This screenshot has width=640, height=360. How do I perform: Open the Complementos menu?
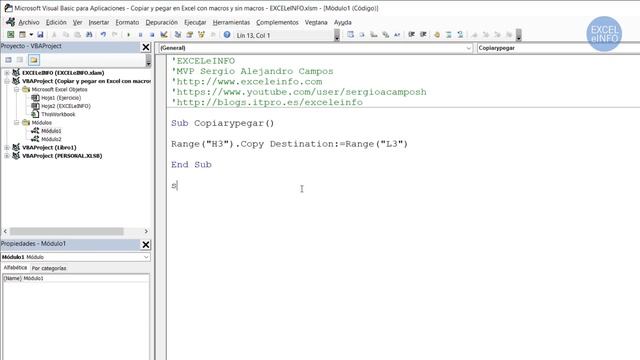[277, 22]
